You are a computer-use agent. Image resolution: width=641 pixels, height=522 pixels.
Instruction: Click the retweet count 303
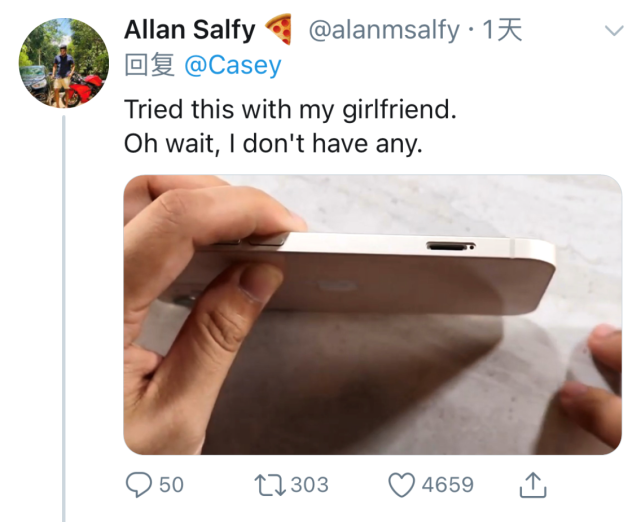click(309, 485)
